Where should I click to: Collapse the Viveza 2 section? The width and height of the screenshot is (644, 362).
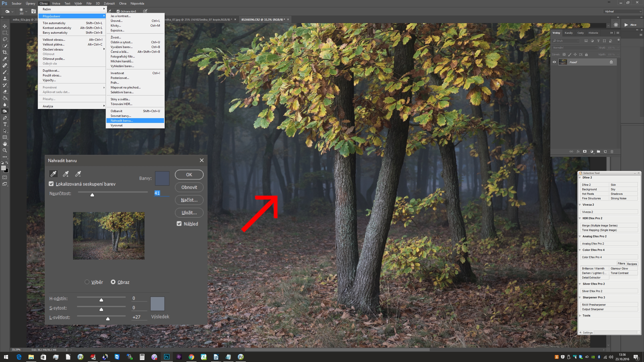click(580, 205)
